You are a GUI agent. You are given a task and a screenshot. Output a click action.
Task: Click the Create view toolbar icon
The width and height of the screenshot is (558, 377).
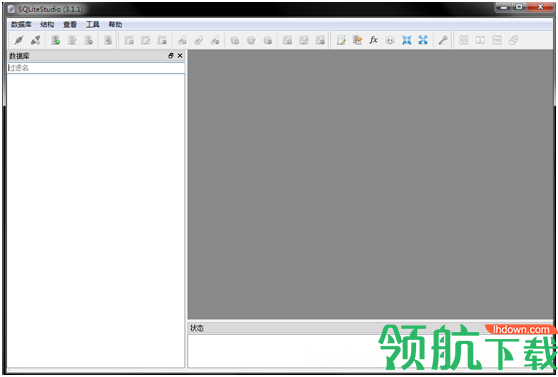click(x=287, y=40)
